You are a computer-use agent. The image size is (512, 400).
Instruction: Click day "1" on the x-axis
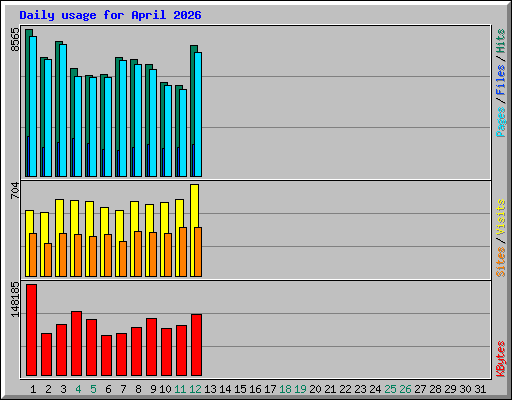click(x=33, y=389)
